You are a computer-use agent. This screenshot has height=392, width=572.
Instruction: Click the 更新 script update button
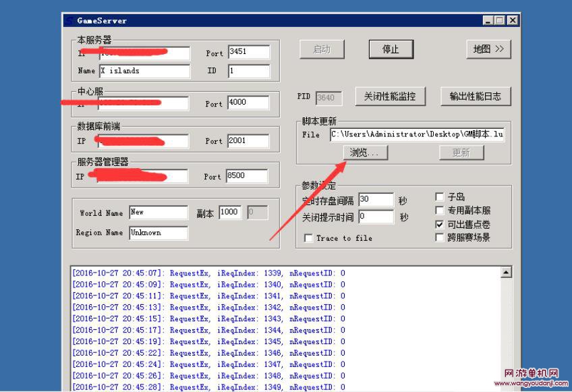461,152
